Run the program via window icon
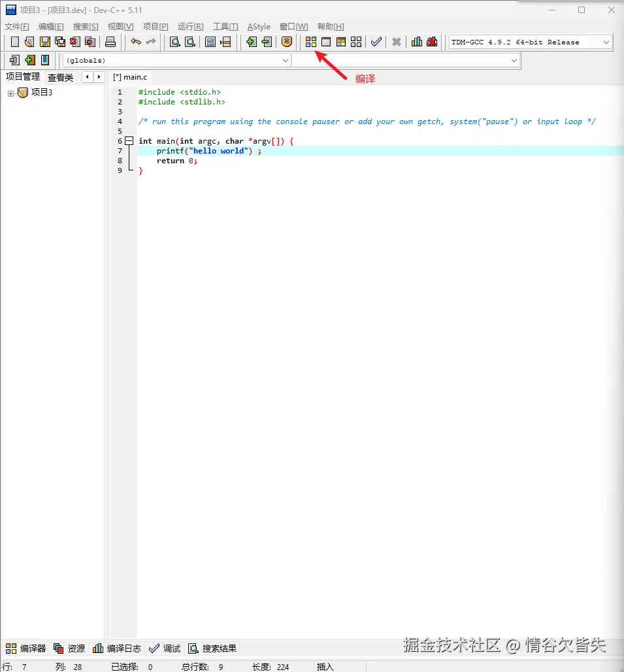 click(326, 42)
